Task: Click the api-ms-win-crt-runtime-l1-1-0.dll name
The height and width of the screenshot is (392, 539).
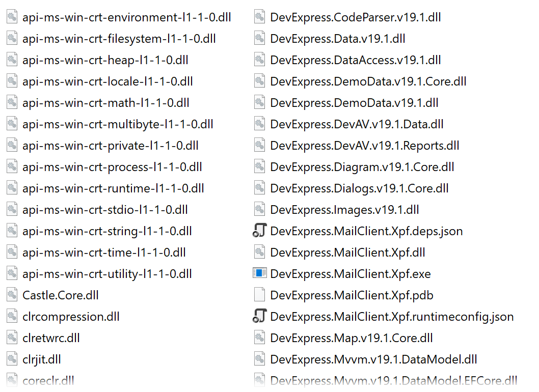Action: tap(113, 188)
